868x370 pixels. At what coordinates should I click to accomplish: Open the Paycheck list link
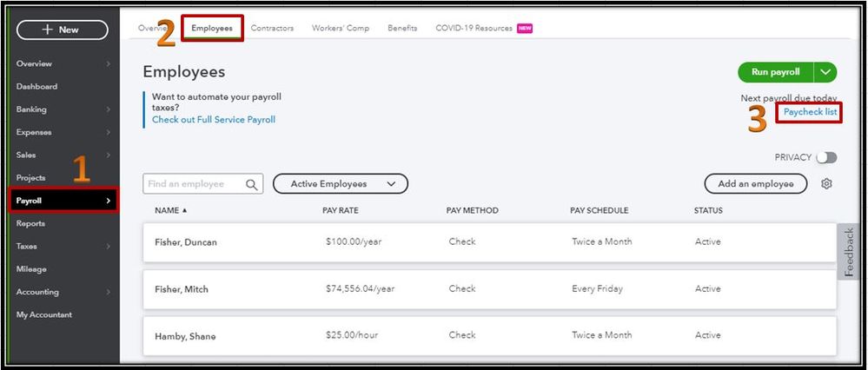click(x=810, y=113)
